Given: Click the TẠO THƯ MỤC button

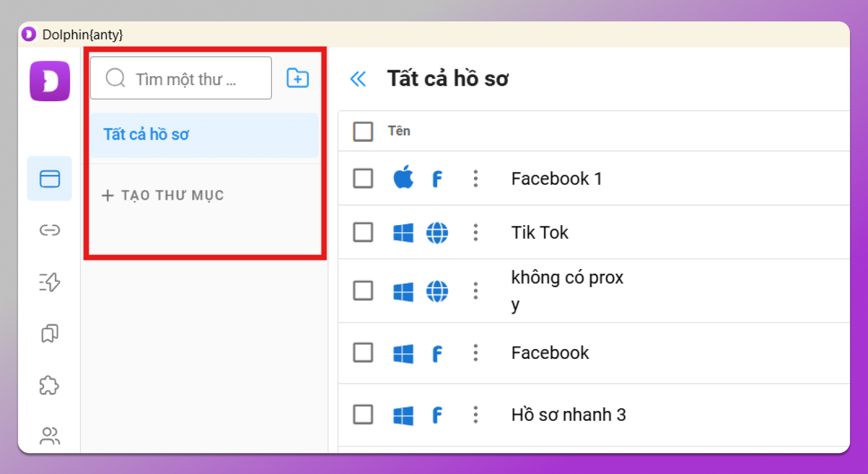Looking at the screenshot, I should [x=163, y=196].
